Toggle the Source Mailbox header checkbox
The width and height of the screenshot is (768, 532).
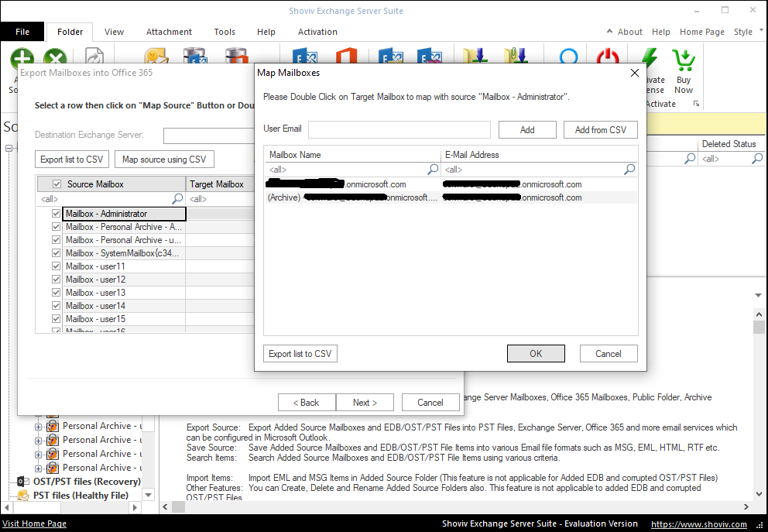tap(57, 184)
